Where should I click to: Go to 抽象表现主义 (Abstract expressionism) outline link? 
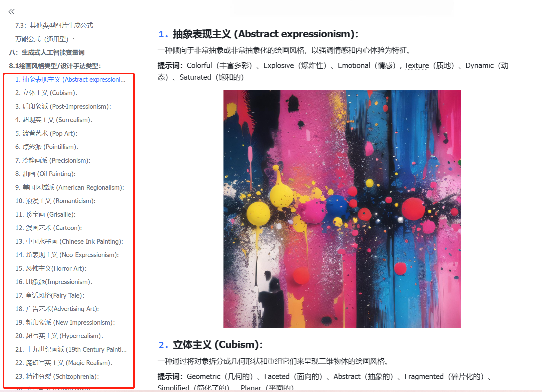(70, 79)
